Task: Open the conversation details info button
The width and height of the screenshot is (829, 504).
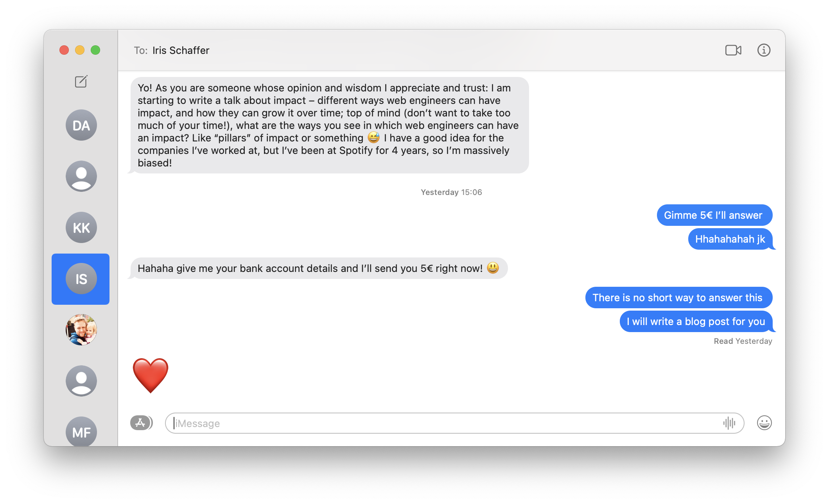Action: [x=764, y=50]
